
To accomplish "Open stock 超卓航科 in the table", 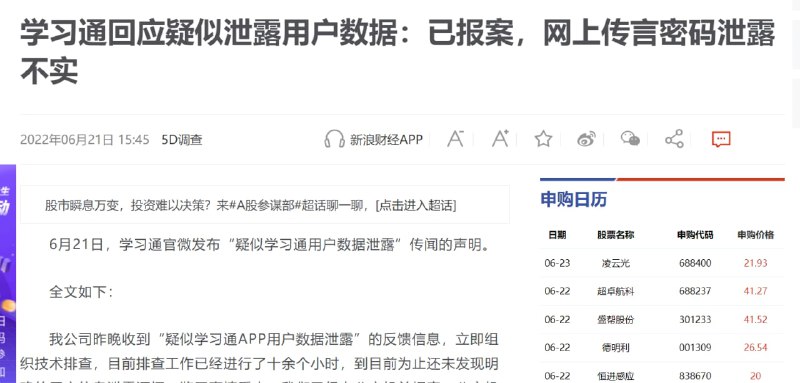I will click(616, 291).
